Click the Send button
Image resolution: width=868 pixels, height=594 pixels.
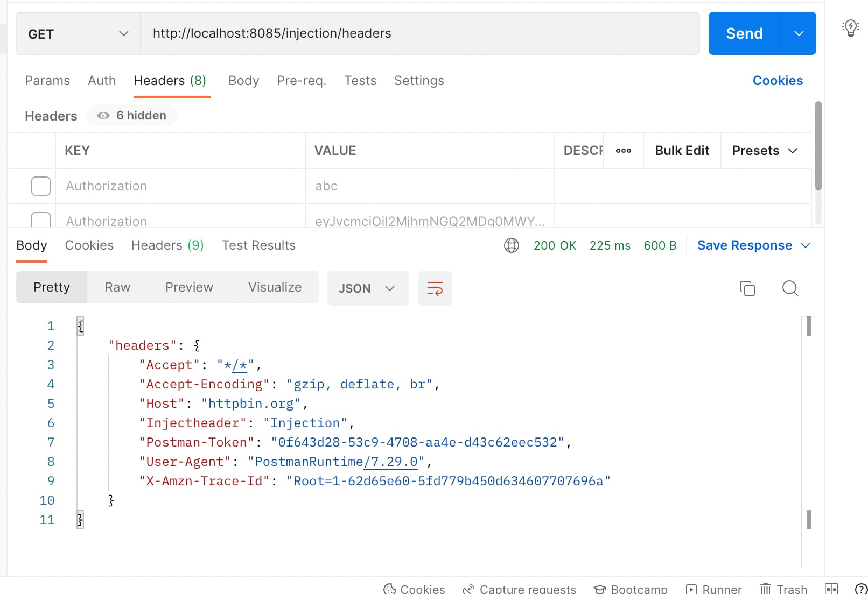click(744, 33)
